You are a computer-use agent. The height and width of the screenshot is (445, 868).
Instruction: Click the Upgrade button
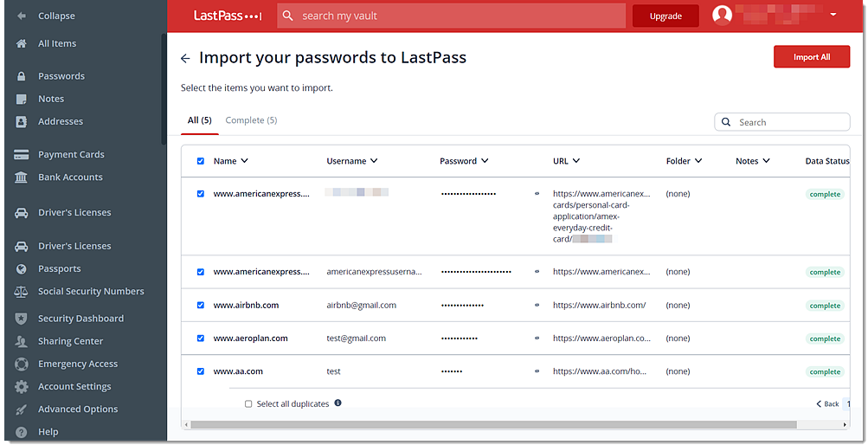pos(666,16)
